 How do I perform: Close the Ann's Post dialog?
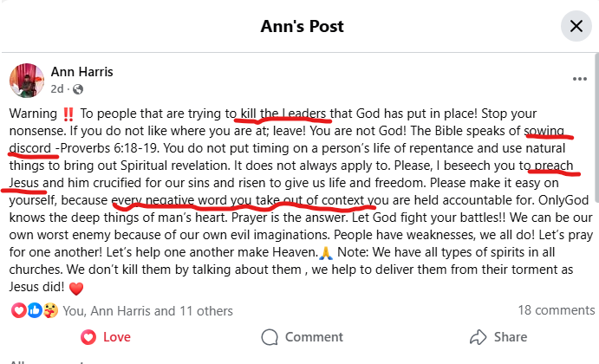tap(576, 27)
